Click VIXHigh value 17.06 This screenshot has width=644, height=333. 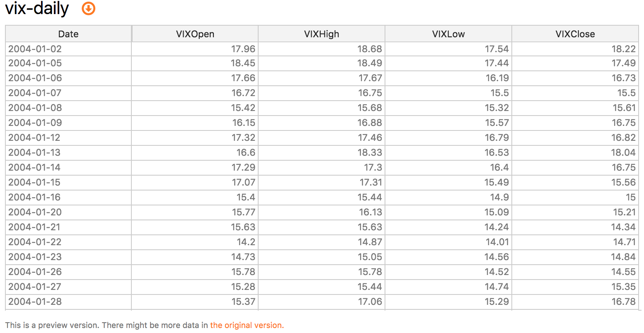click(370, 302)
